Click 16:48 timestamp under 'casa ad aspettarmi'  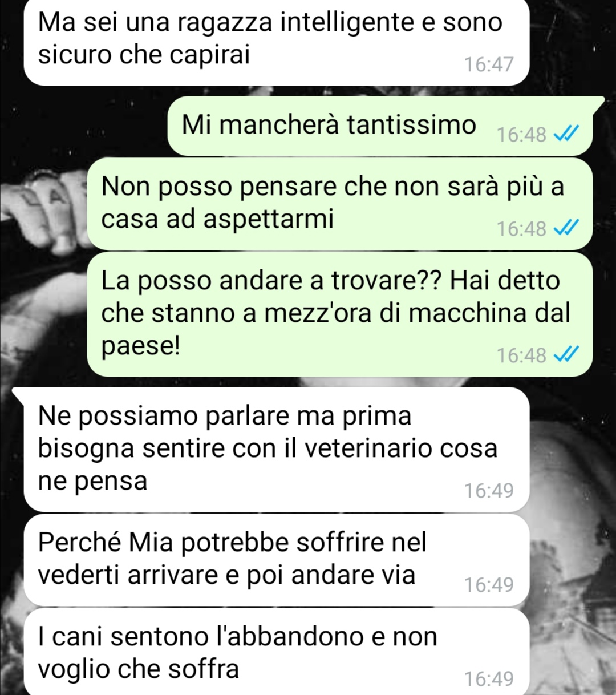click(521, 229)
